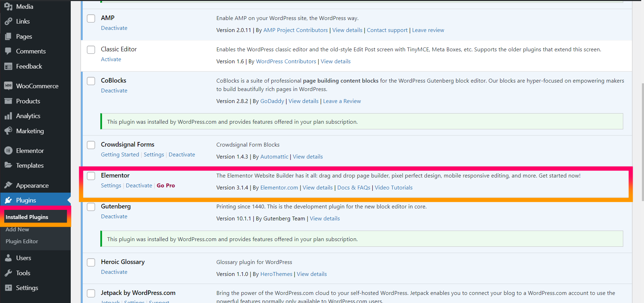Screen dimensions: 644x303
Task: Tick the Gutenberg plugin checkbox
Action: tap(91, 207)
